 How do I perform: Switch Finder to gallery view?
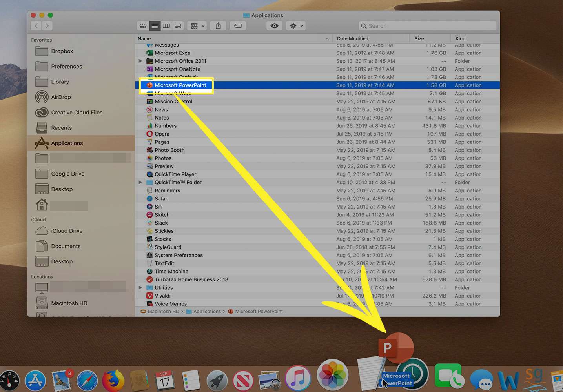[x=178, y=26]
